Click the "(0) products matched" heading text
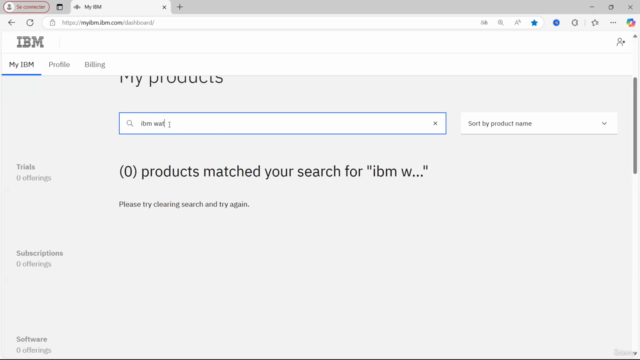 coord(273,171)
